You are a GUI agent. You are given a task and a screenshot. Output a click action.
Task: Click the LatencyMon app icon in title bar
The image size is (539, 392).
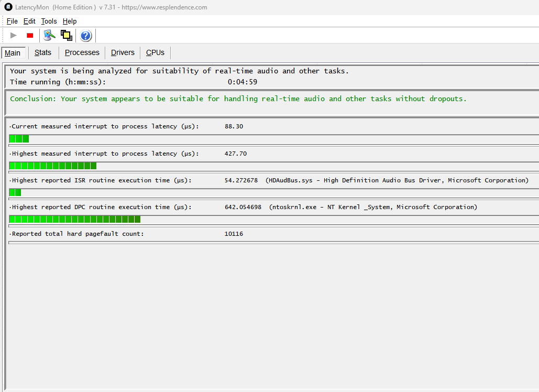(8, 7)
